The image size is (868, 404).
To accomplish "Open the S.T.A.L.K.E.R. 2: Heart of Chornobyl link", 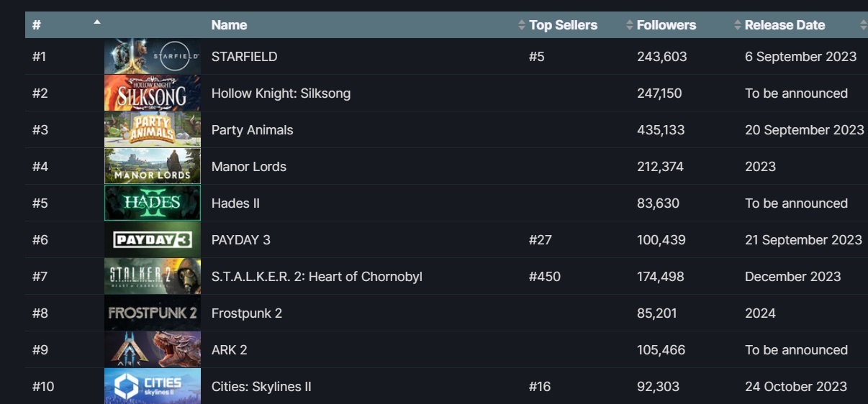I will (x=317, y=277).
